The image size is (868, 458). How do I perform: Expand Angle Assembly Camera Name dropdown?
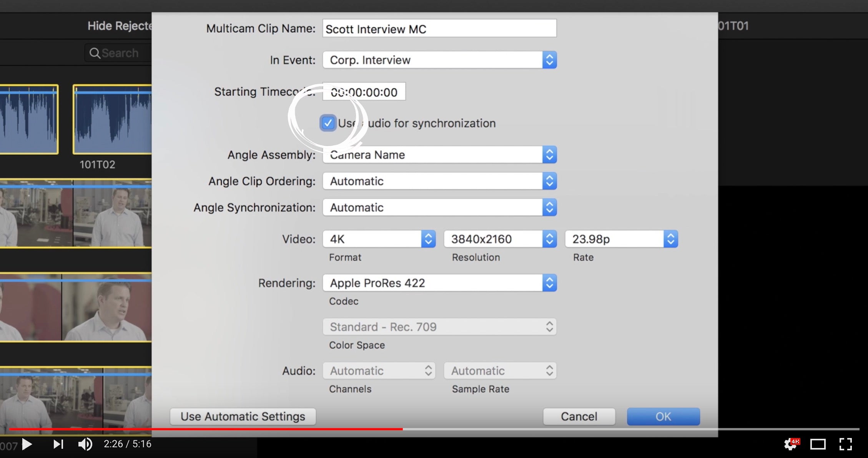coord(439,155)
